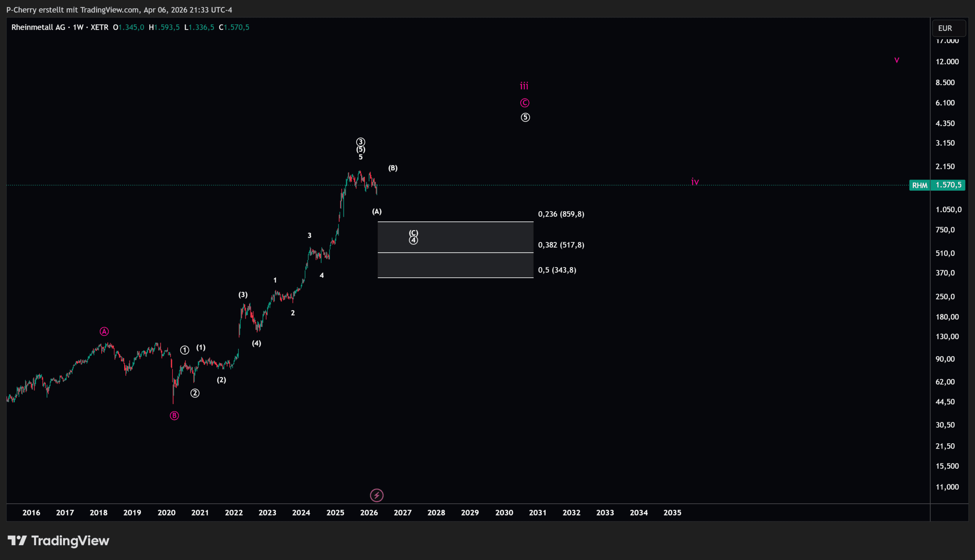Click the pink iii wave label
Image resolution: width=975 pixels, height=560 pixels.
coord(524,86)
